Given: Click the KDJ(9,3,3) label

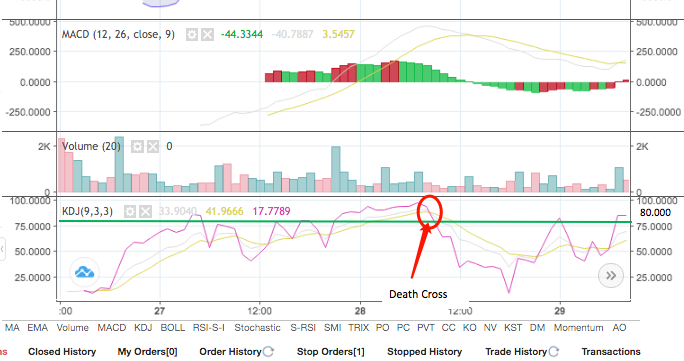Looking at the screenshot, I should [x=87, y=211].
